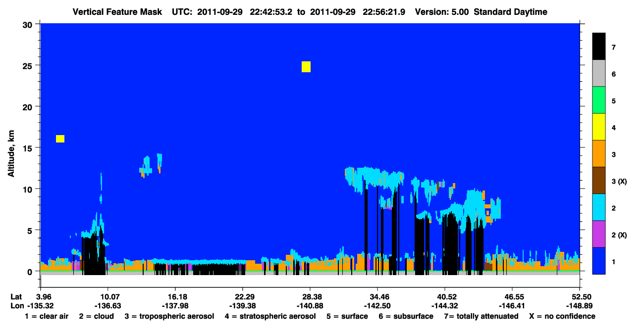Viewport: 644px width, 330px height.
Task: Click the blue clear air swatch labeled 1
Action: pyautogui.click(x=599, y=261)
